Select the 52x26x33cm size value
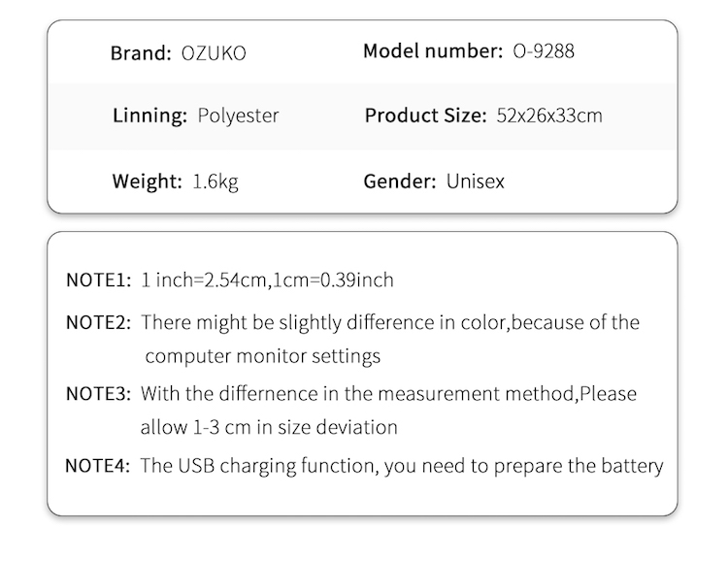The width and height of the screenshot is (728, 561). pos(548,115)
